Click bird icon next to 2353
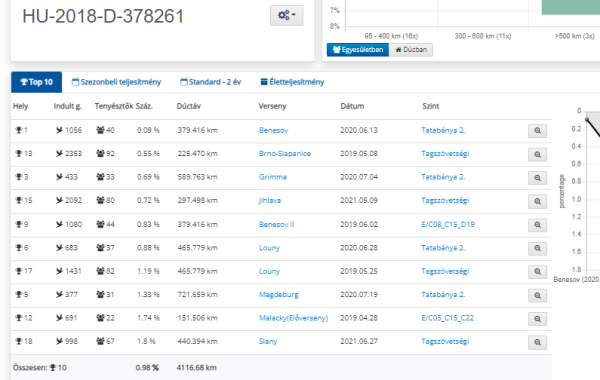This screenshot has width=600, height=380. click(x=59, y=154)
